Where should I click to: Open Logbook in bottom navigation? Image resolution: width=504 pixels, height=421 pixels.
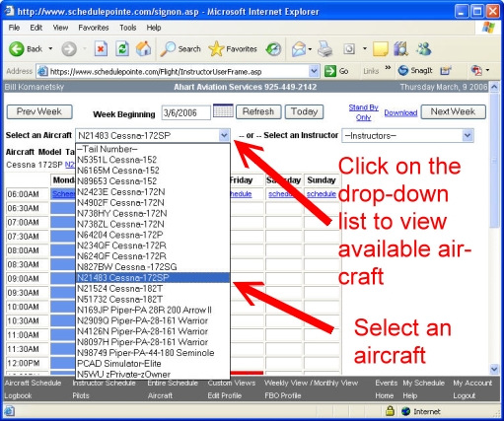[x=18, y=395]
